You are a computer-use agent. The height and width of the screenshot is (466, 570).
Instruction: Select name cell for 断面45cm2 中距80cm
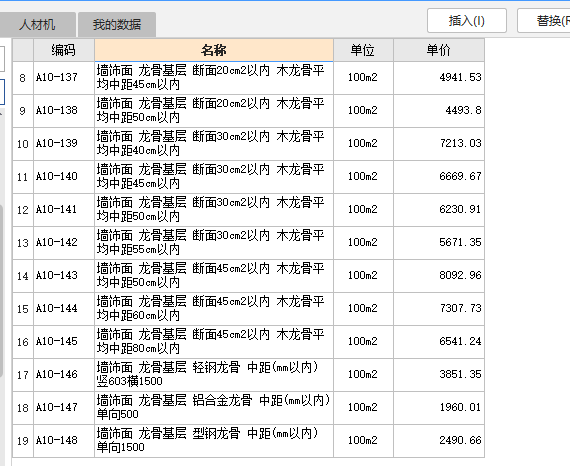click(214, 342)
